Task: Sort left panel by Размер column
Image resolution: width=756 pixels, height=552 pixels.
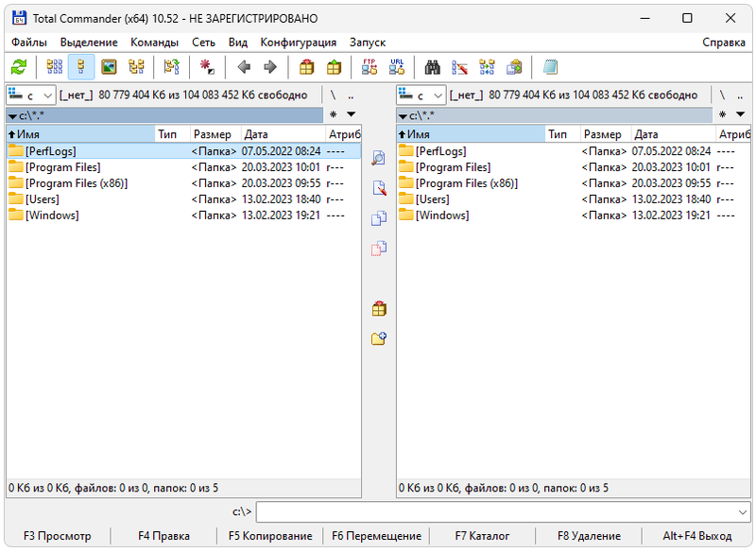Action: point(215,134)
